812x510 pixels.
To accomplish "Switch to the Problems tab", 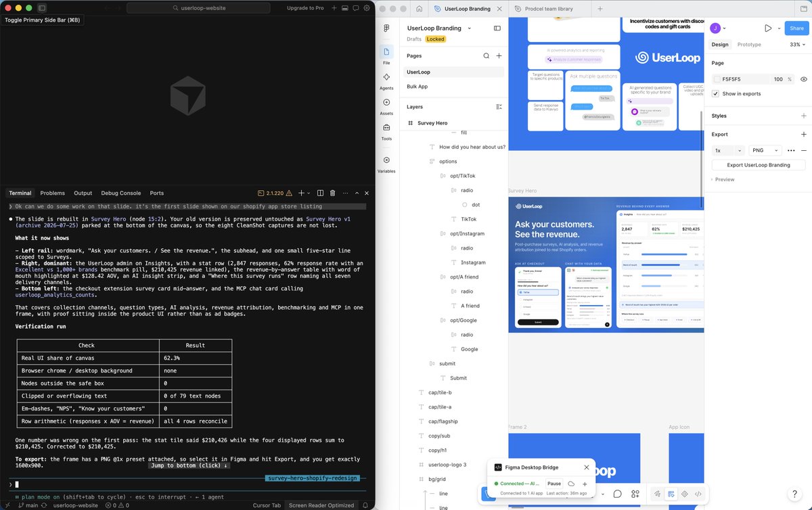I will (53, 193).
